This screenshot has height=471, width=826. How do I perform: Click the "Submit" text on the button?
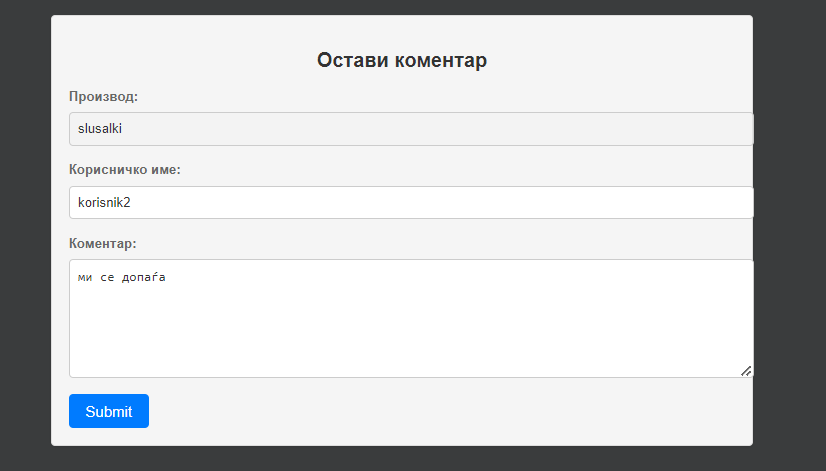(109, 411)
